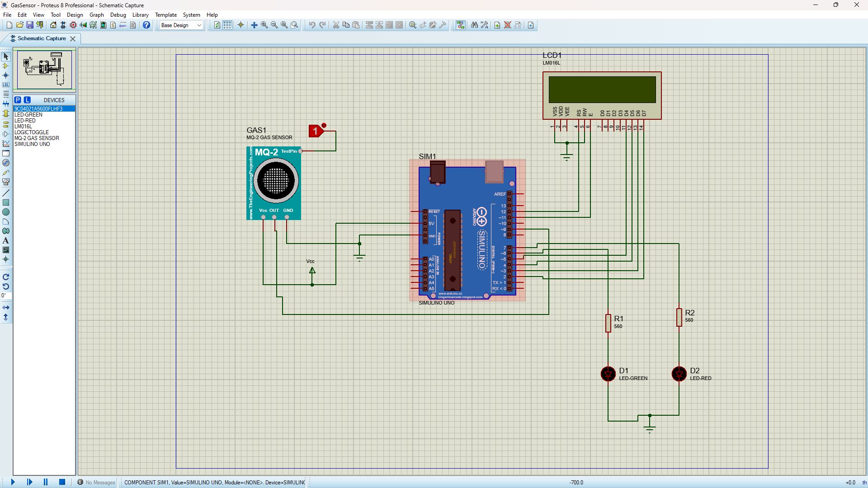Open Property Assignment Tool wrench icon
Screen dimensions: 868x488
click(x=484, y=25)
